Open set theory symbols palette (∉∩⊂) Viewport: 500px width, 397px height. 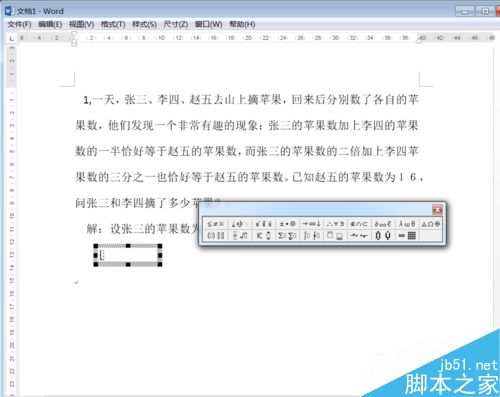359,224
